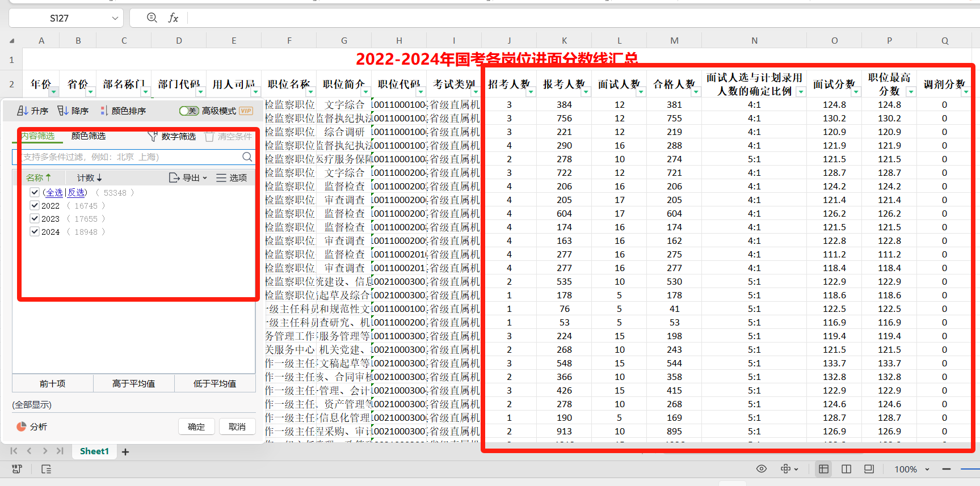Open the 100% zoom level dropdown
The width and height of the screenshot is (980, 486).
tap(912, 469)
